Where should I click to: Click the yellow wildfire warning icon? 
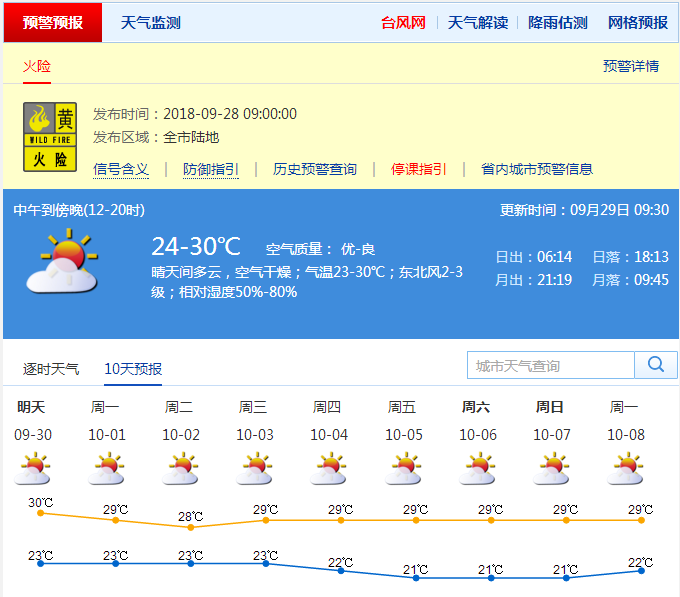coord(50,137)
